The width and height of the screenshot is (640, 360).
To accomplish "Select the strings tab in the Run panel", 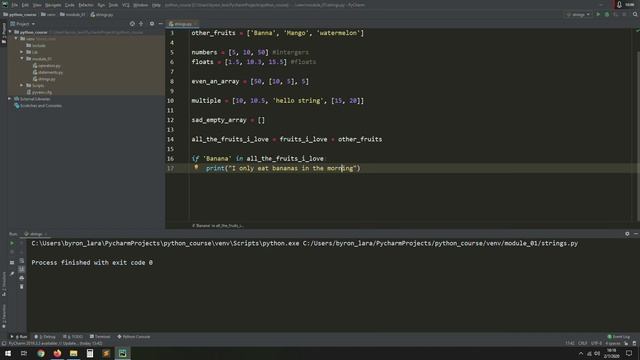I will pos(35,234).
